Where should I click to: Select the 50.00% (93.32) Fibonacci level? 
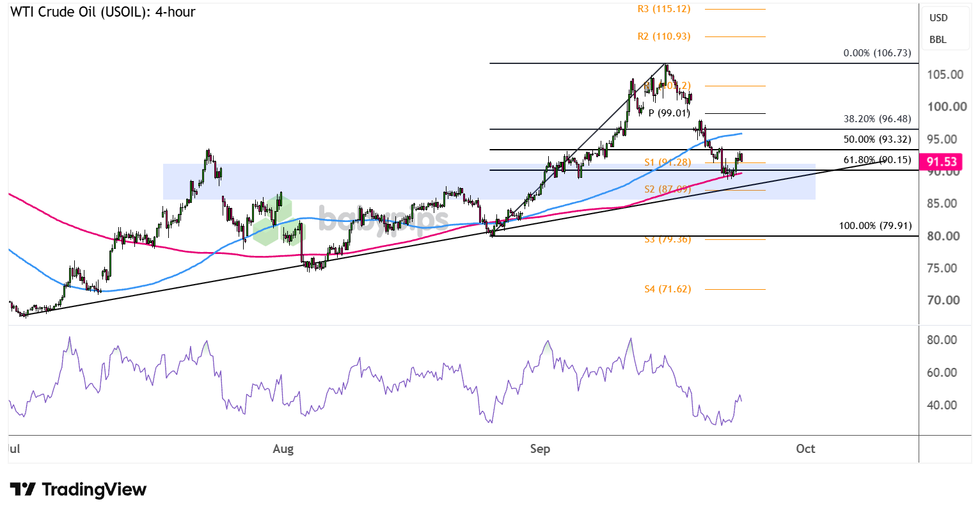coord(877,139)
